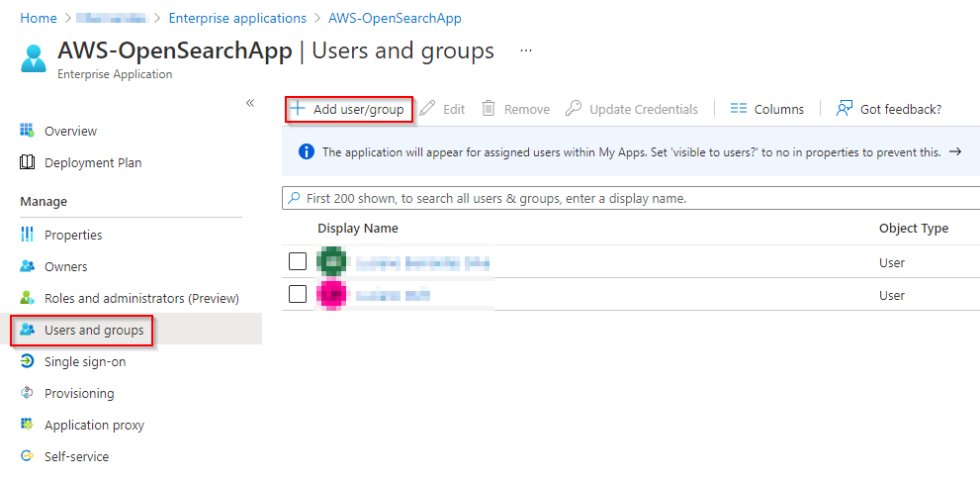The image size is (980, 482).
Task: Sort by Object Type column header
Action: [913, 229]
